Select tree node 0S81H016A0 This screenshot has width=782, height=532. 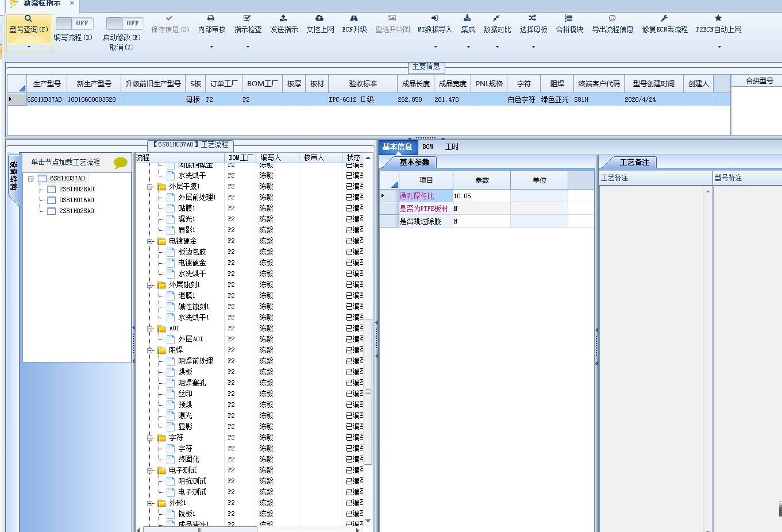76,200
